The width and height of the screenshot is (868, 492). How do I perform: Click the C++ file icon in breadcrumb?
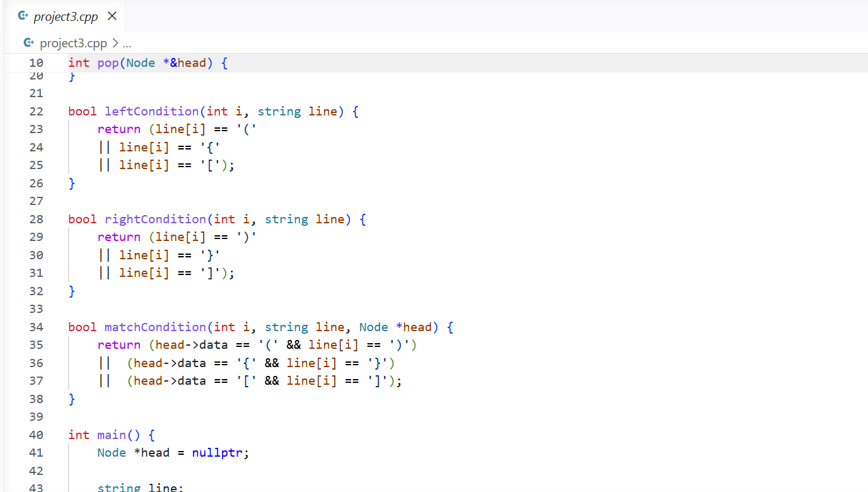(x=28, y=43)
